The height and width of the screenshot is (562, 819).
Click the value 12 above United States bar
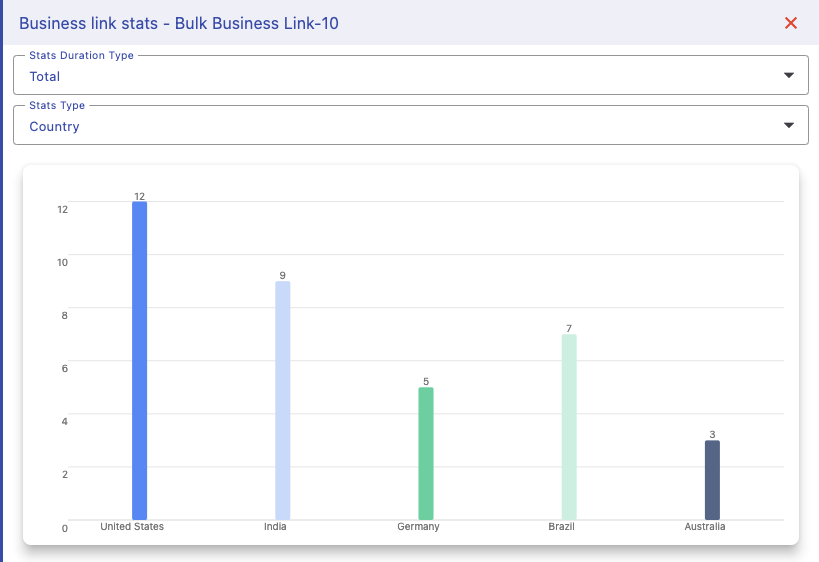[x=140, y=196]
